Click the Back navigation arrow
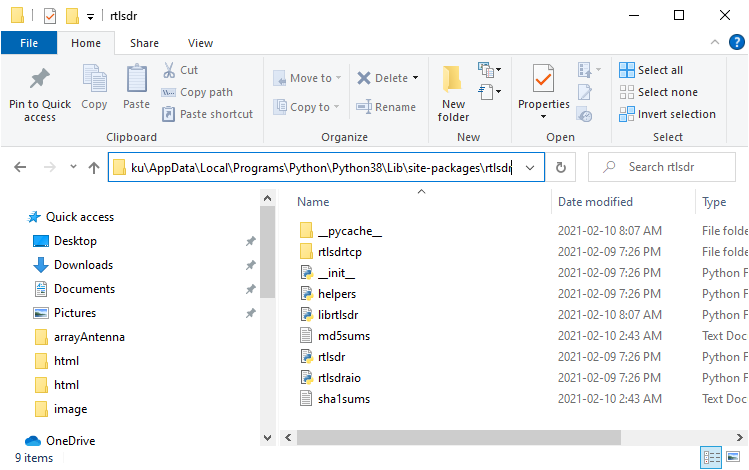Screen dimensions: 749x470 (20, 167)
